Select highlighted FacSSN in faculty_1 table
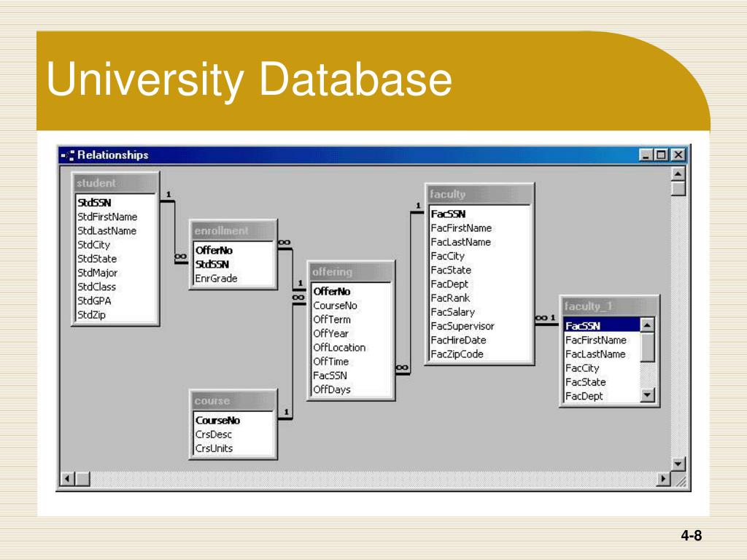Viewport: 747px width, 560px height. click(602, 326)
